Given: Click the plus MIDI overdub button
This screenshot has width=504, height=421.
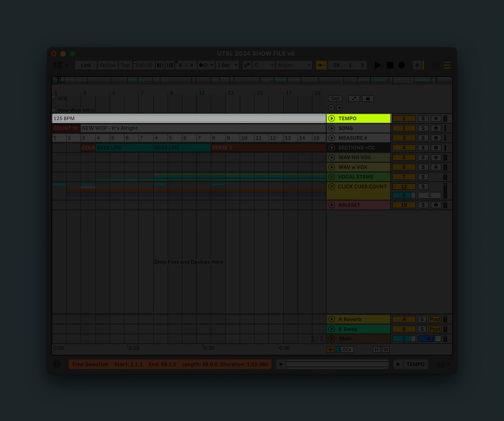Looking at the screenshot, I should click(417, 65).
